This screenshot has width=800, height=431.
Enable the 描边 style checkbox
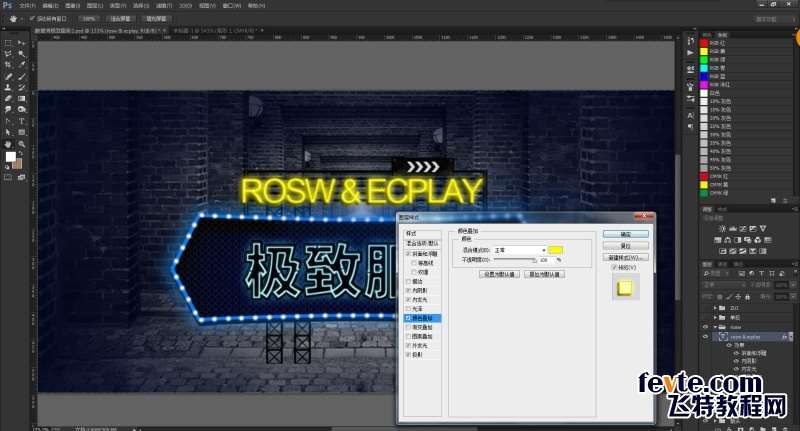(x=408, y=282)
